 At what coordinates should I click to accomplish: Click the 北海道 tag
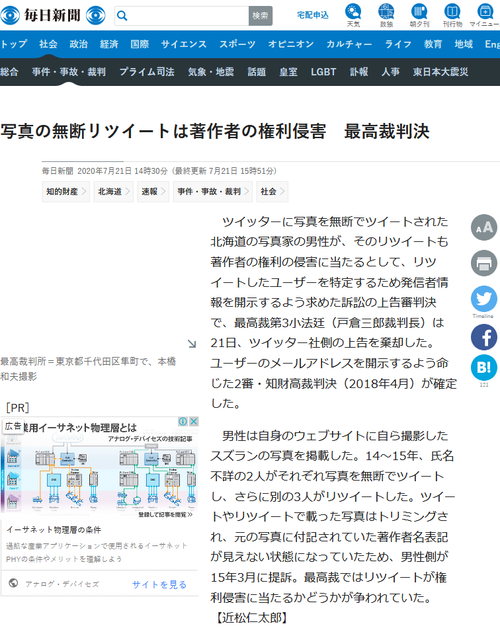pos(114,191)
